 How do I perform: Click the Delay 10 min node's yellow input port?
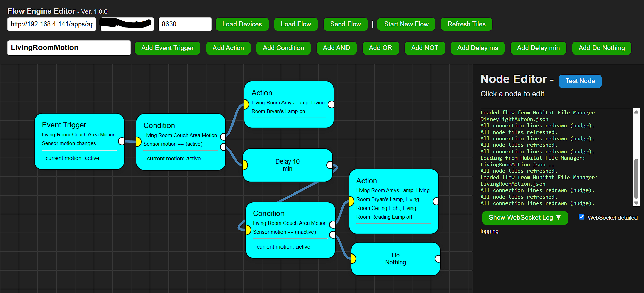point(245,165)
